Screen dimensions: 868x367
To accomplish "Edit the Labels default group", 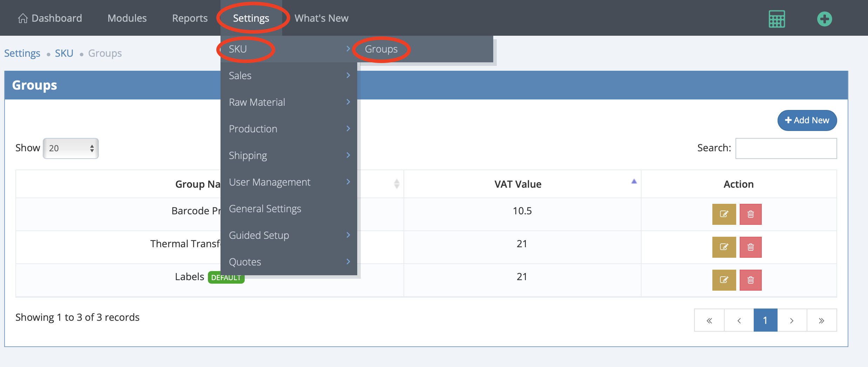I will point(724,280).
